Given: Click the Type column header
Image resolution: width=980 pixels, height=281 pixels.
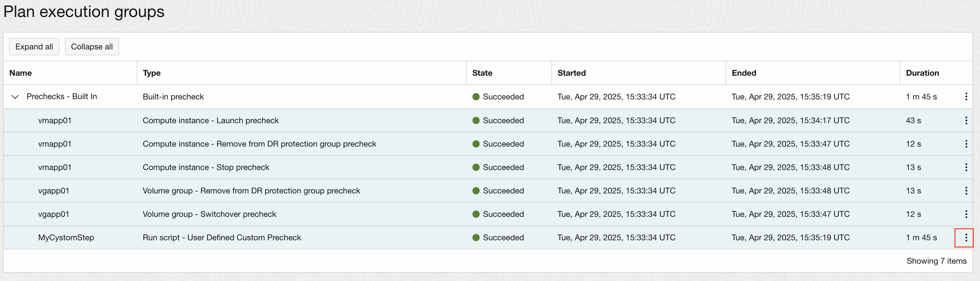Looking at the screenshot, I should coord(151,73).
